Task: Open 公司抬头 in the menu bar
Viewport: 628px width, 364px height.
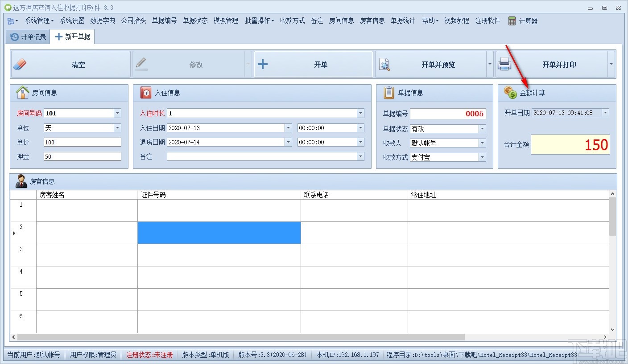Action: coord(133,21)
